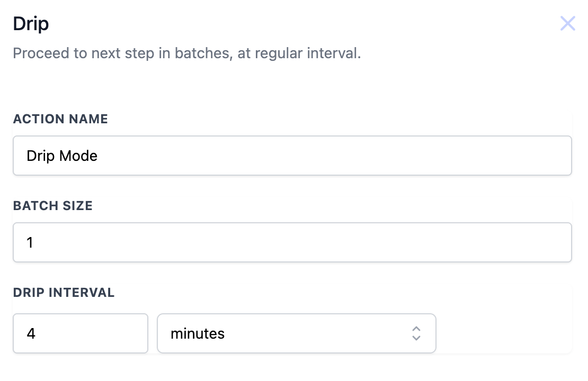Click the up-down chevron icon beside minutes
The width and height of the screenshot is (588, 381).
pyautogui.click(x=416, y=333)
